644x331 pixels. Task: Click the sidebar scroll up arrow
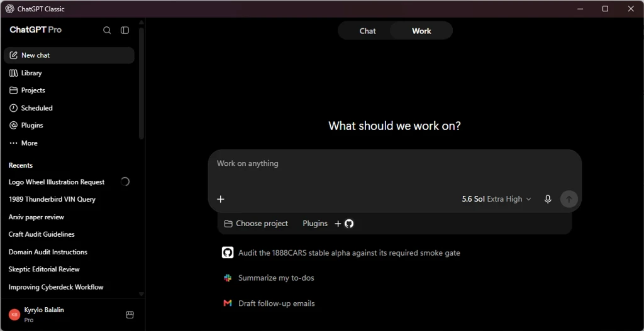tap(142, 22)
